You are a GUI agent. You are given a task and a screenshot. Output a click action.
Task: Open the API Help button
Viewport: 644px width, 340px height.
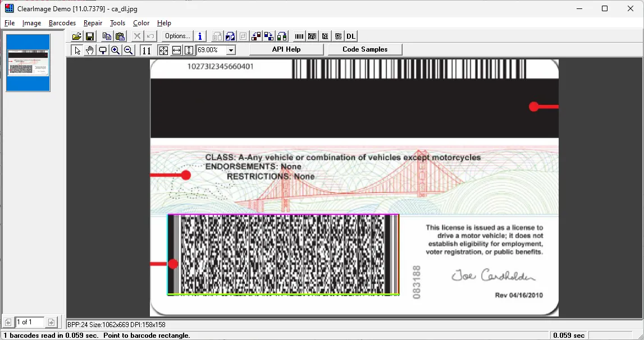pos(286,49)
